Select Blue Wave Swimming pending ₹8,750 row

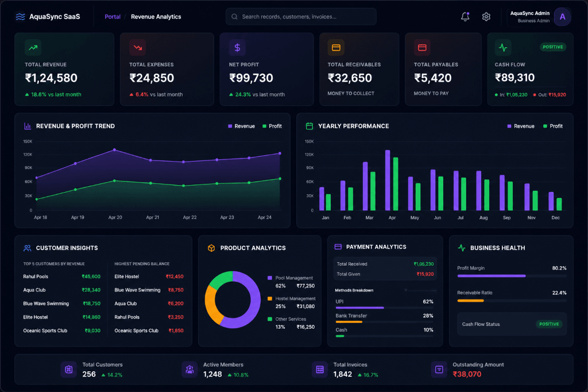click(149, 290)
